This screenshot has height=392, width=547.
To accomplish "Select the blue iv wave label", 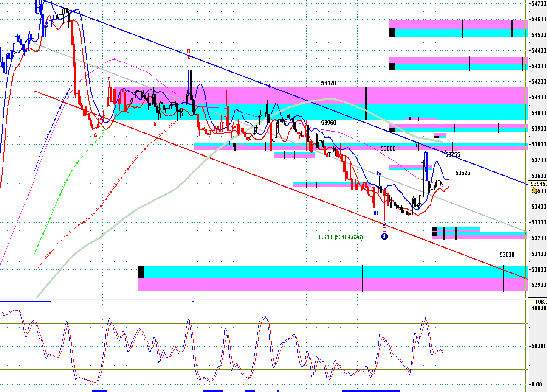I will [379, 174].
